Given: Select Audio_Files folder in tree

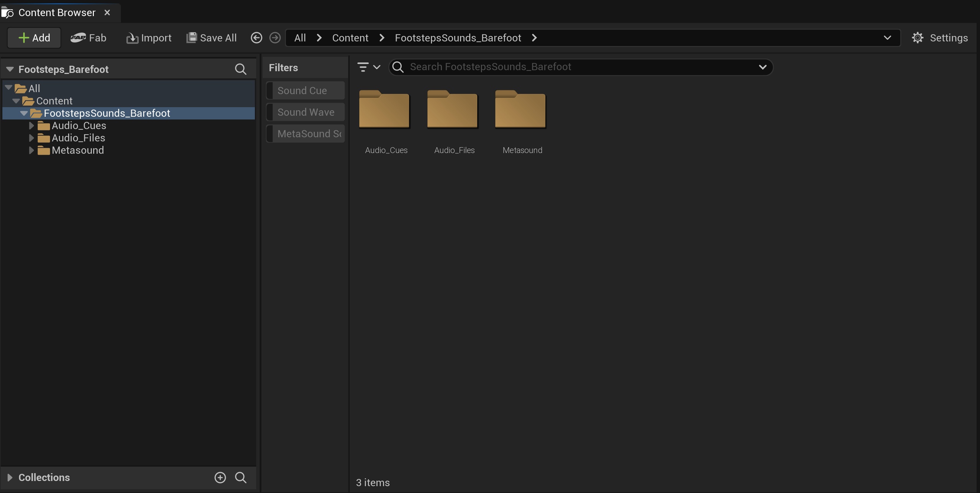Looking at the screenshot, I should point(129,138).
